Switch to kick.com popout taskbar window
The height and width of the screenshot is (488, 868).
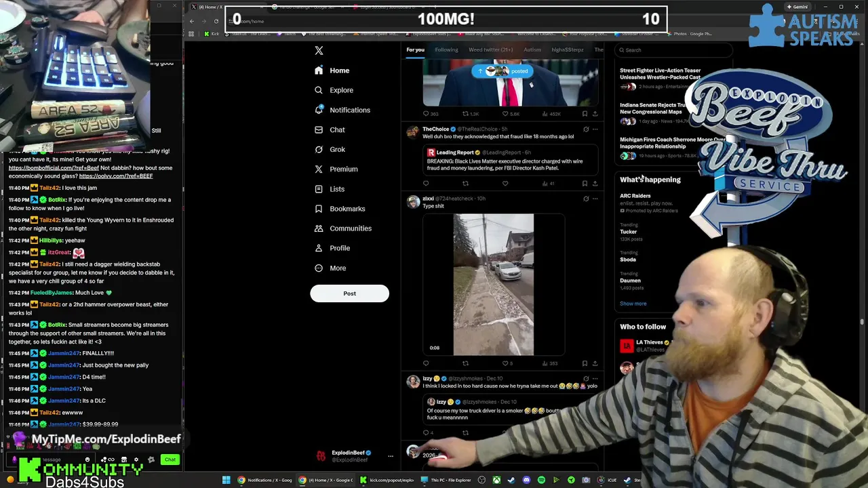[x=388, y=480]
